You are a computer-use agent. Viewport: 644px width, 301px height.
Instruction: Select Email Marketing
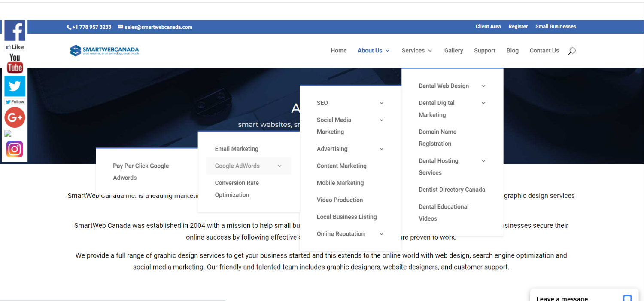pos(237,149)
